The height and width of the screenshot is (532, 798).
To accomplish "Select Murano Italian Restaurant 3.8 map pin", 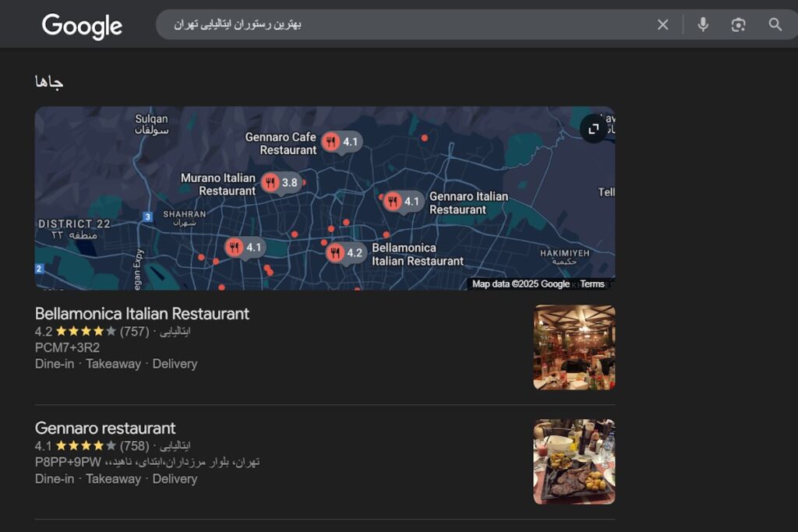I will (281, 183).
